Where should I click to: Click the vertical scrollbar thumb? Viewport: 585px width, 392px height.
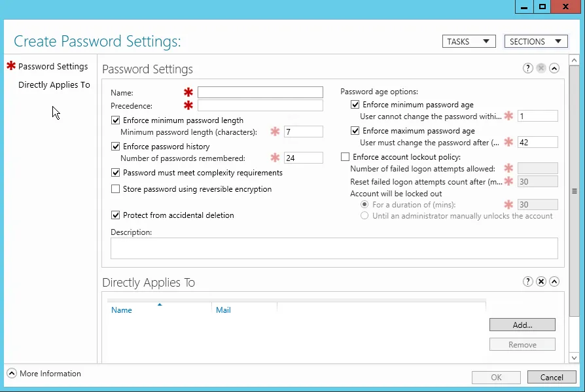pyautogui.click(x=574, y=191)
